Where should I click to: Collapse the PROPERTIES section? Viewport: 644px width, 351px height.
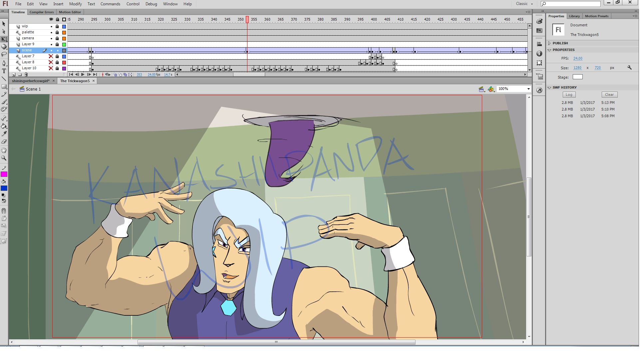[x=549, y=50]
